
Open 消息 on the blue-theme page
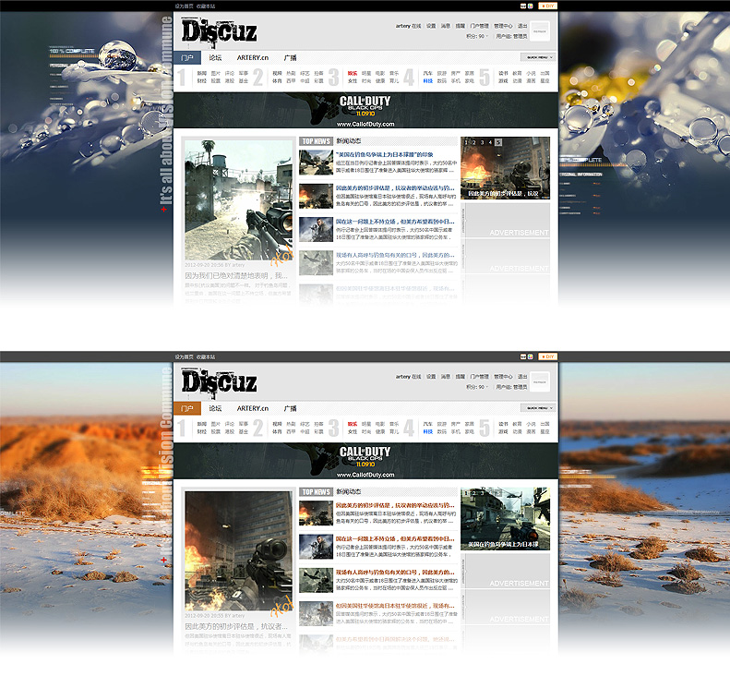point(446,26)
